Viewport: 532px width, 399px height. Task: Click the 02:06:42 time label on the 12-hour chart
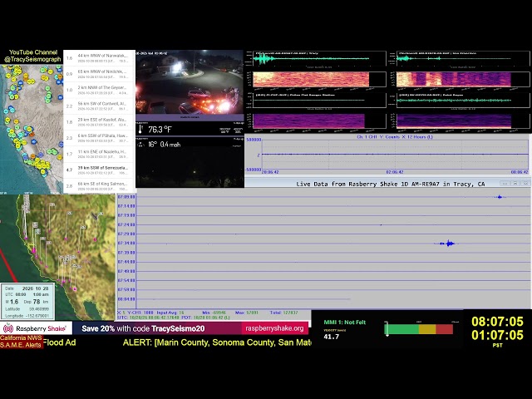click(395, 172)
